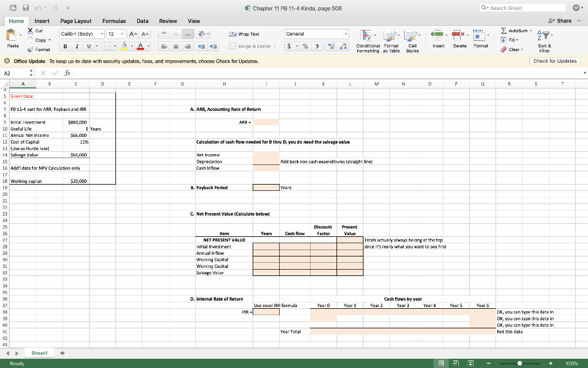
Task: Select the Sheet1 tab
Action: tap(40, 353)
